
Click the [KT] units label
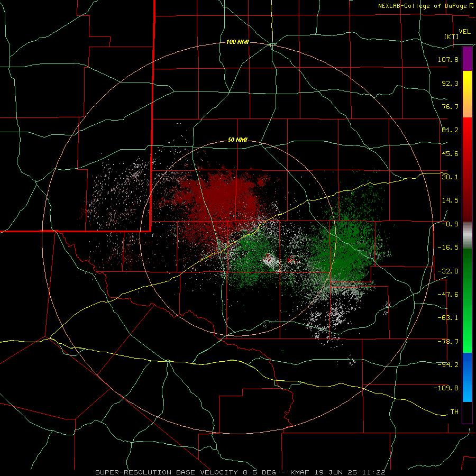tap(452, 36)
